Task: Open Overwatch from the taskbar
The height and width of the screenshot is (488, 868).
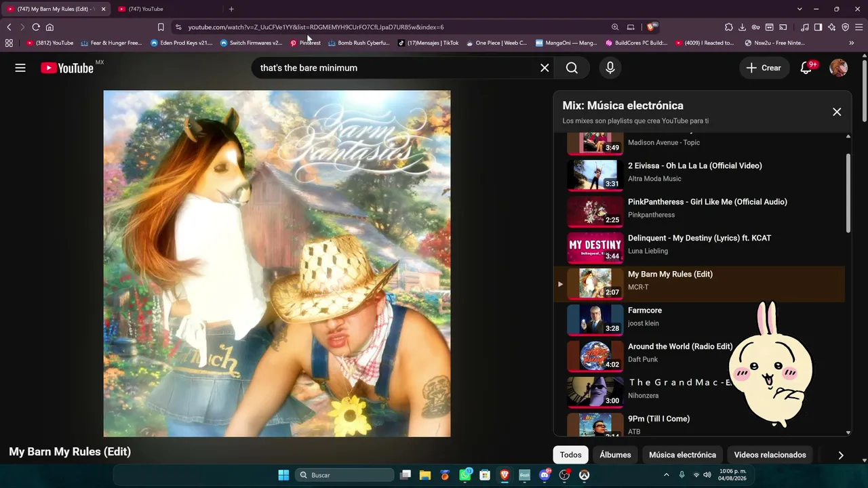Action: pos(584,475)
